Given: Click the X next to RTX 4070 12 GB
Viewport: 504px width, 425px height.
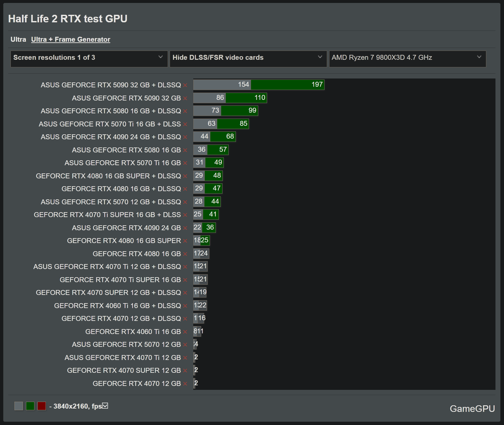Looking at the screenshot, I should pyautogui.click(x=185, y=384).
